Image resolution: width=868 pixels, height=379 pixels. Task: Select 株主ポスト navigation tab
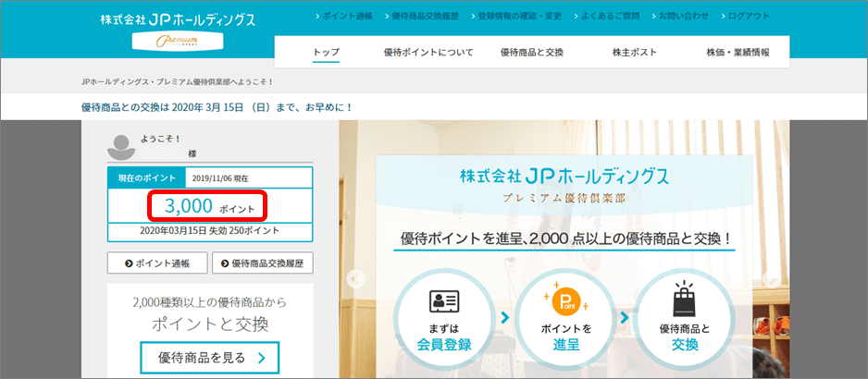point(635,53)
